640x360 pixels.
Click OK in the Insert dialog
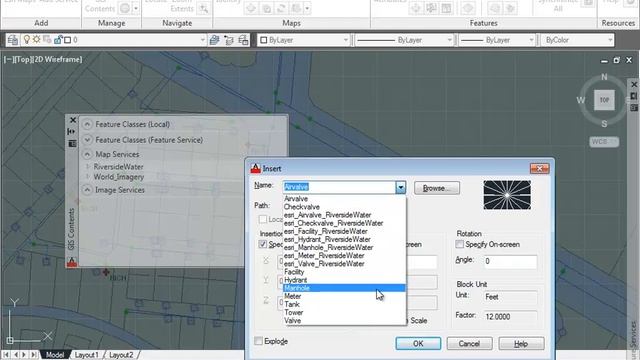coord(418,344)
